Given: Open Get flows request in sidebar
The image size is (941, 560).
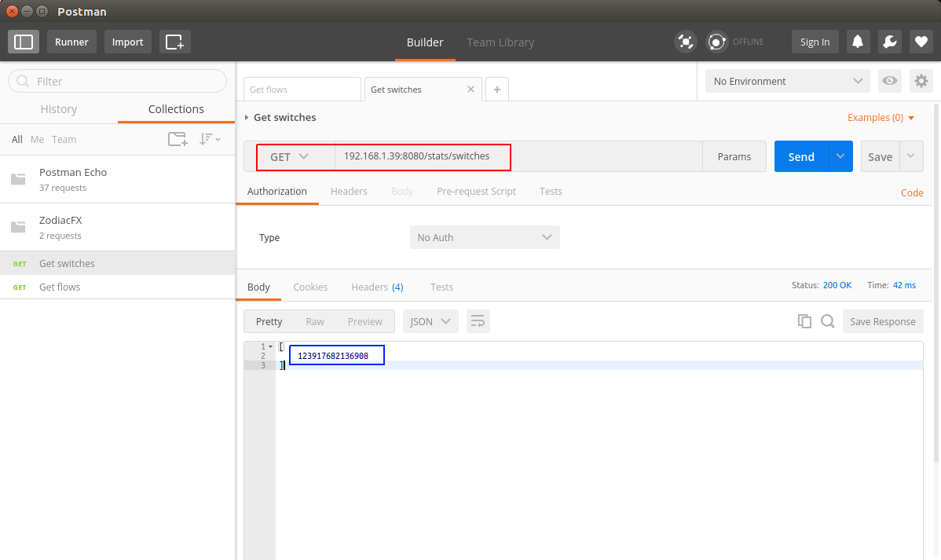Looking at the screenshot, I should (118, 287).
